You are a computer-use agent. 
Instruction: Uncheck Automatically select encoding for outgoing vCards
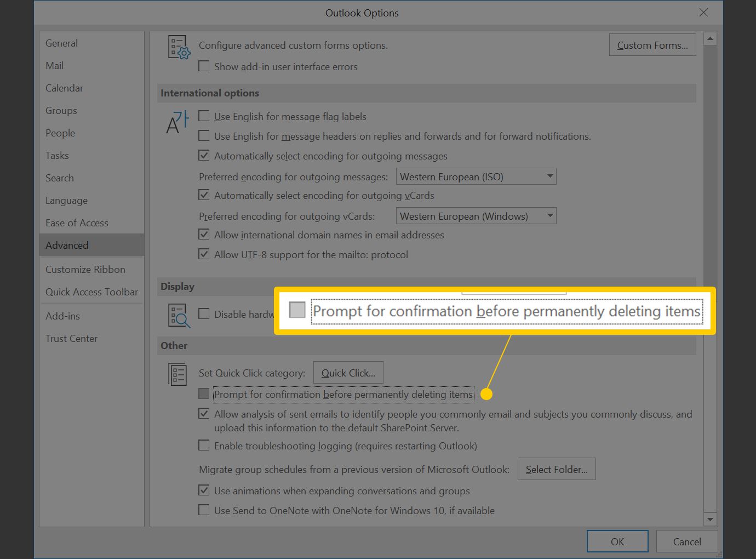coord(204,195)
